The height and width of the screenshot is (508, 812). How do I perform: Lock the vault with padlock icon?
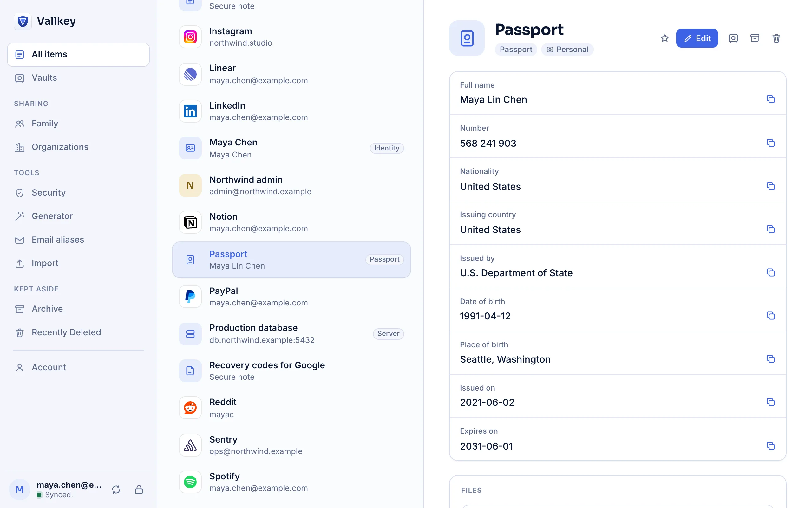click(139, 490)
